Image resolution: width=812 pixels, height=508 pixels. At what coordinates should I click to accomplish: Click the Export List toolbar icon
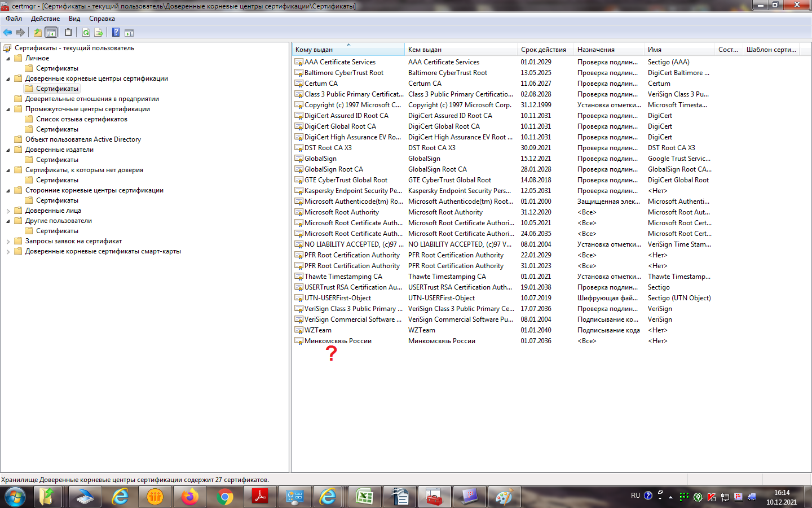(x=99, y=33)
